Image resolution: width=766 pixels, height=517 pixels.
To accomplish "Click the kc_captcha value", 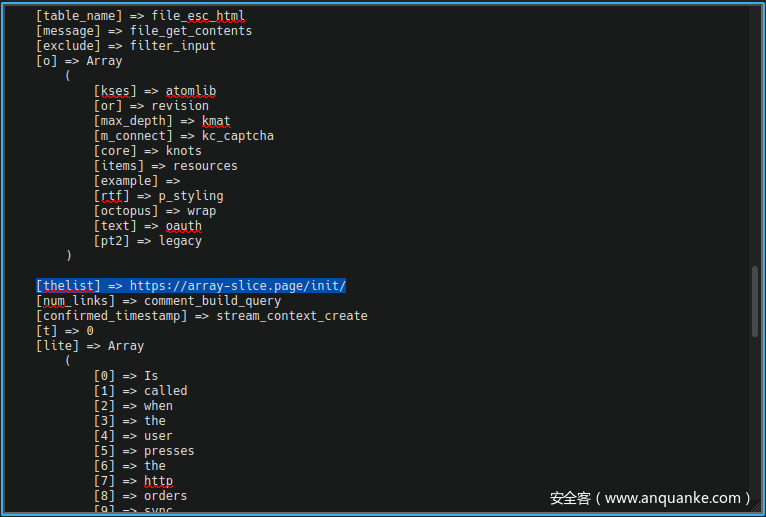I will tap(237, 136).
